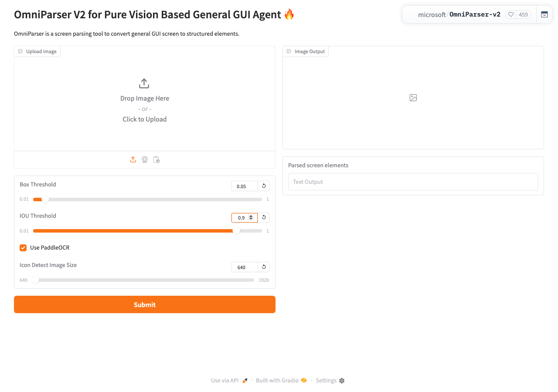Click the Box Threshold slider handle
This screenshot has height=392, width=558.
[x=45, y=199]
